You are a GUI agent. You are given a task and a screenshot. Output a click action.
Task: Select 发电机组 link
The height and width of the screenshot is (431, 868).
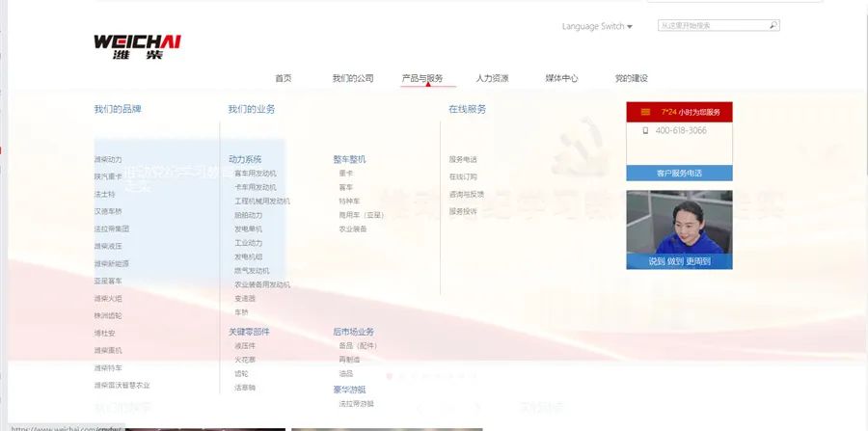tap(249, 256)
